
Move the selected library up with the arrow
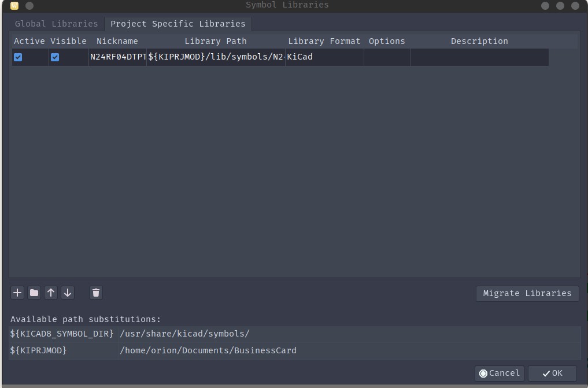pos(51,293)
